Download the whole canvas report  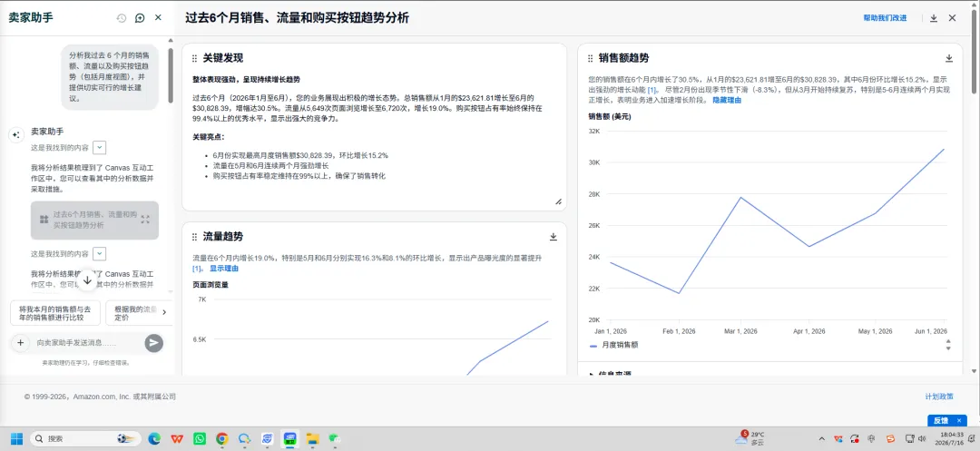pyautogui.click(x=934, y=18)
